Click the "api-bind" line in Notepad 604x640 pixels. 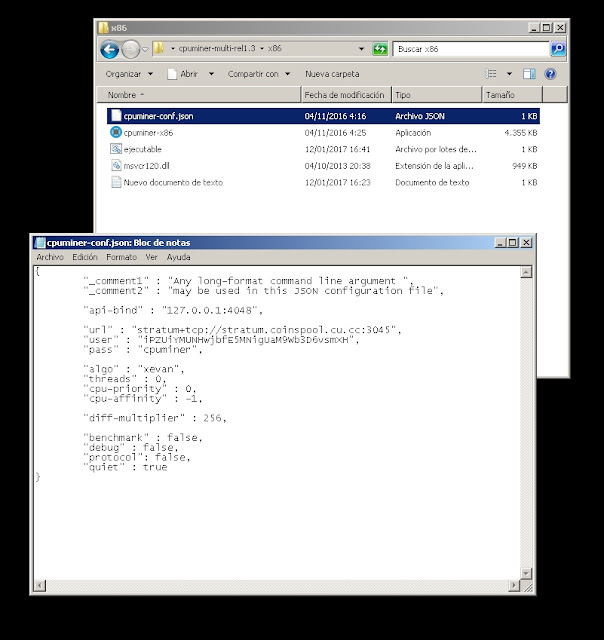point(173,310)
